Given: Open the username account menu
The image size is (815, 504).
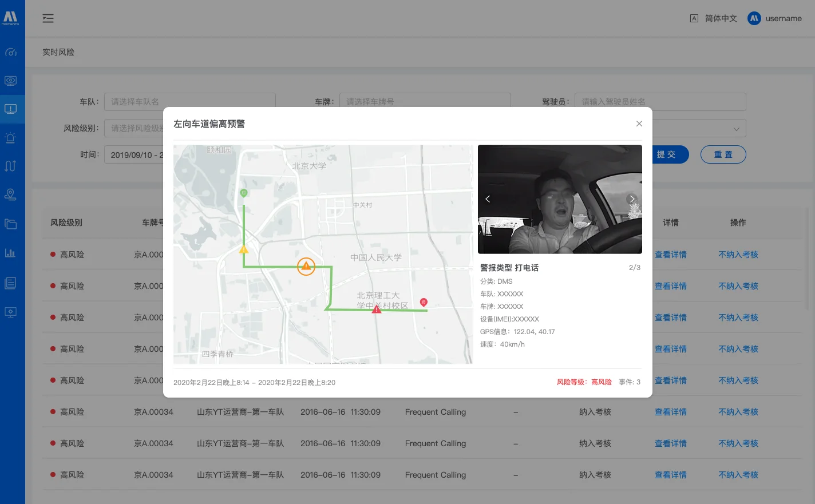Looking at the screenshot, I should pos(782,18).
